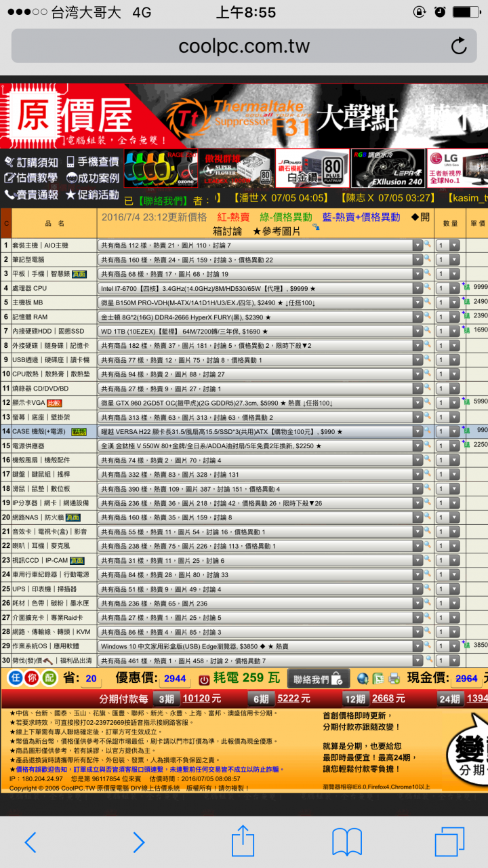
Task: Click the red 你 circle icon
Action: tap(33, 678)
